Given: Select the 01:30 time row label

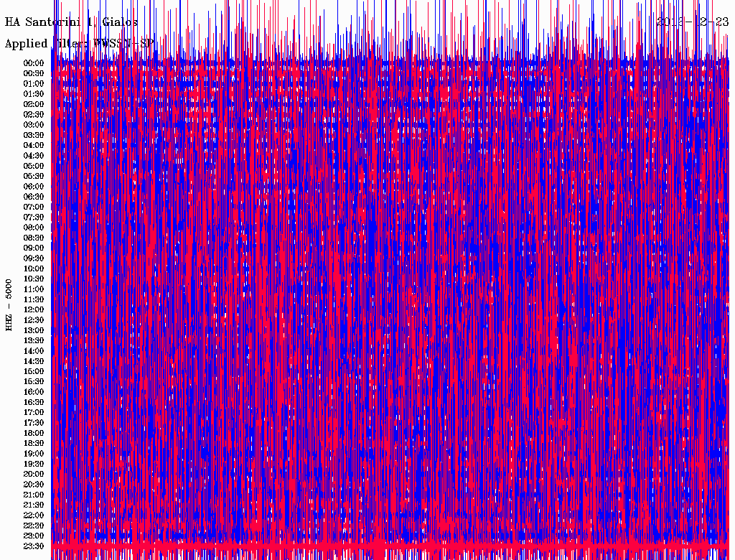Looking at the screenshot, I should coord(34,94).
